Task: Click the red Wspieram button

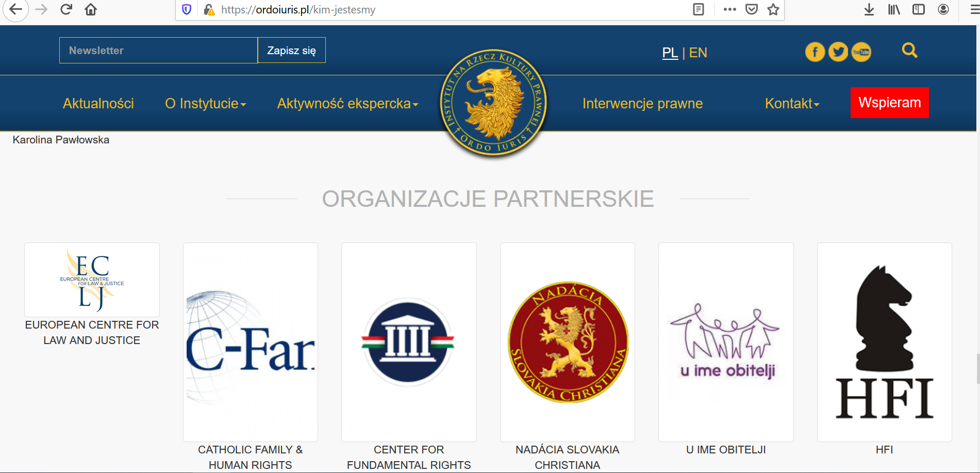Action: (x=890, y=103)
